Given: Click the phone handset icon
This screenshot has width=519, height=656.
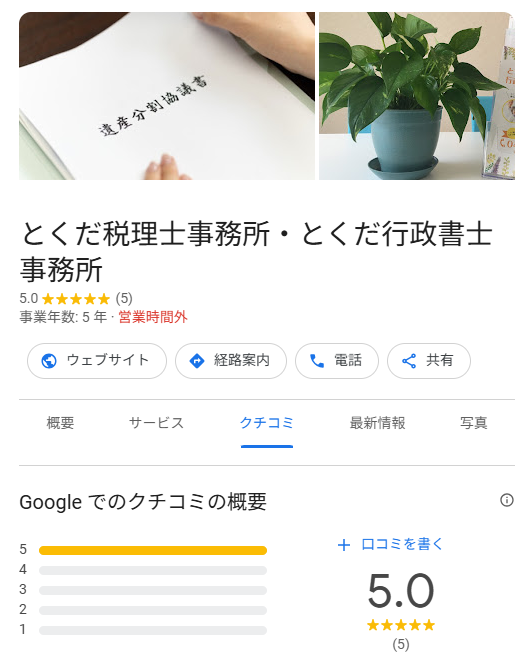Looking at the screenshot, I should tap(317, 361).
